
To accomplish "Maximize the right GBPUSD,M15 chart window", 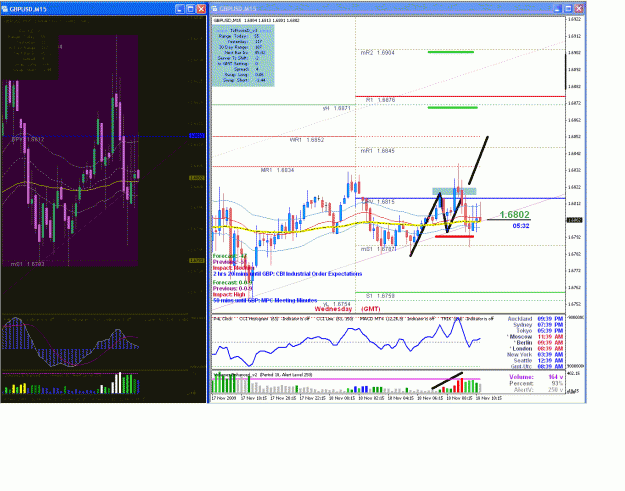I will (568, 8).
